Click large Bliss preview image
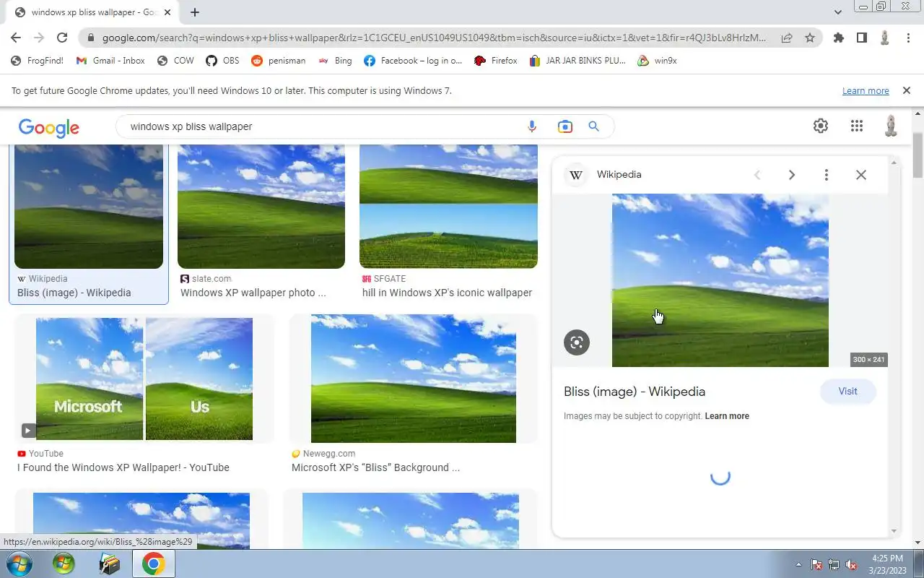The image size is (924, 578). [x=720, y=280]
